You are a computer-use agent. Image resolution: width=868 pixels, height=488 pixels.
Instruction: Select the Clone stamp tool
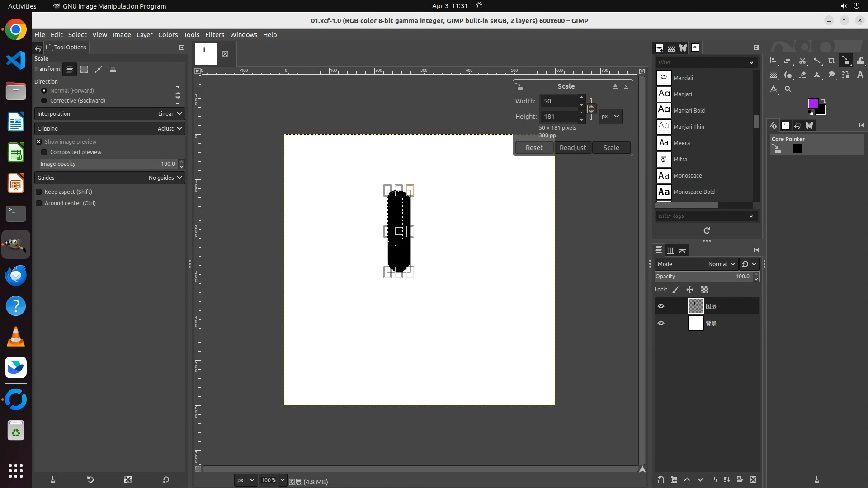coord(817,75)
